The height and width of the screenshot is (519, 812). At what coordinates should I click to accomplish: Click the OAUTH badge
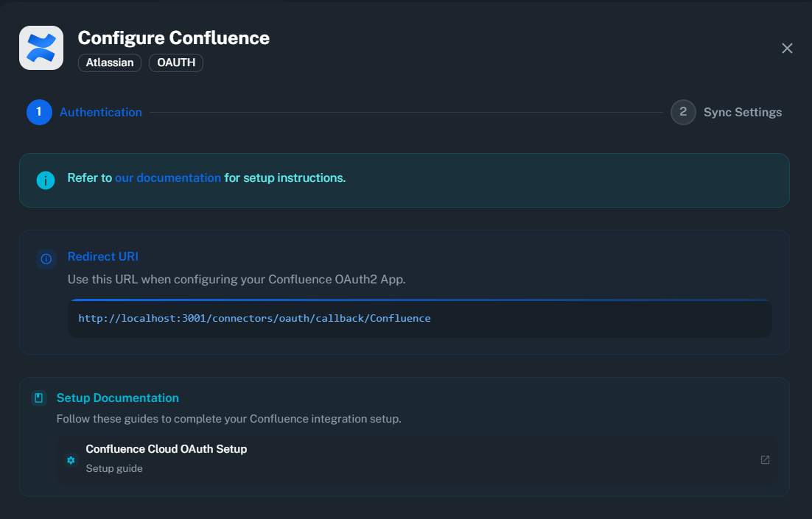175,63
